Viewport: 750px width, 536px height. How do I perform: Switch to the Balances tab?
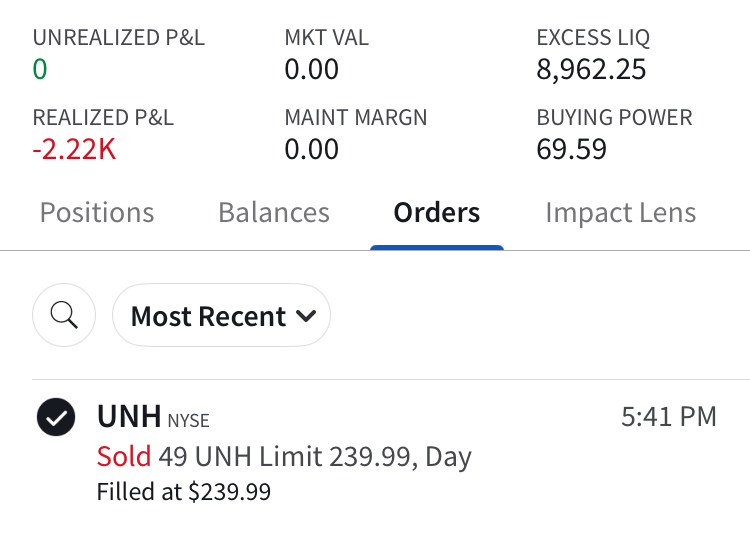(274, 212)
